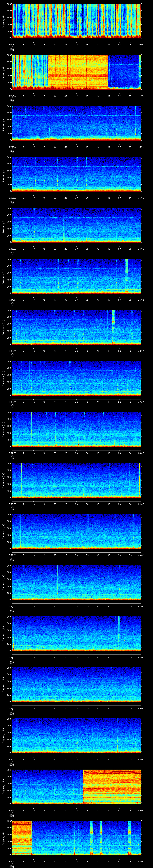Open the spectrogram panel starting at 8:32:00
Screen dimensions: 153x868
(77, 174)
